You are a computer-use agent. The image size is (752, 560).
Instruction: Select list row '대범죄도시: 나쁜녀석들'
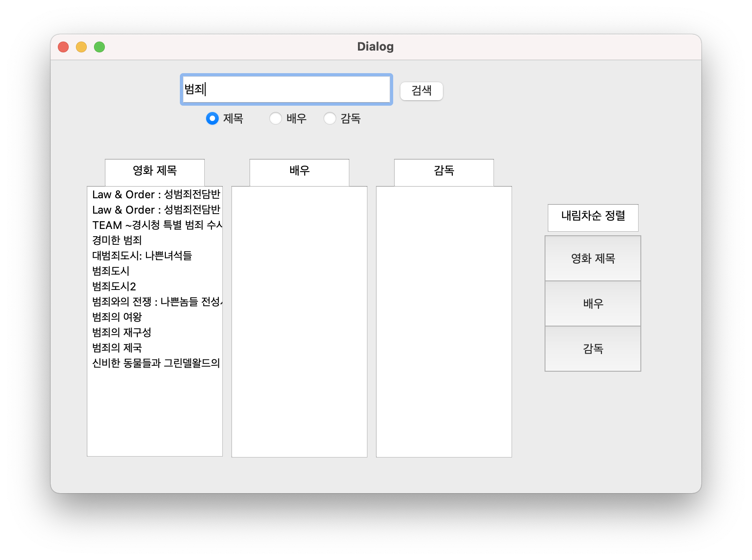[155, 256]
